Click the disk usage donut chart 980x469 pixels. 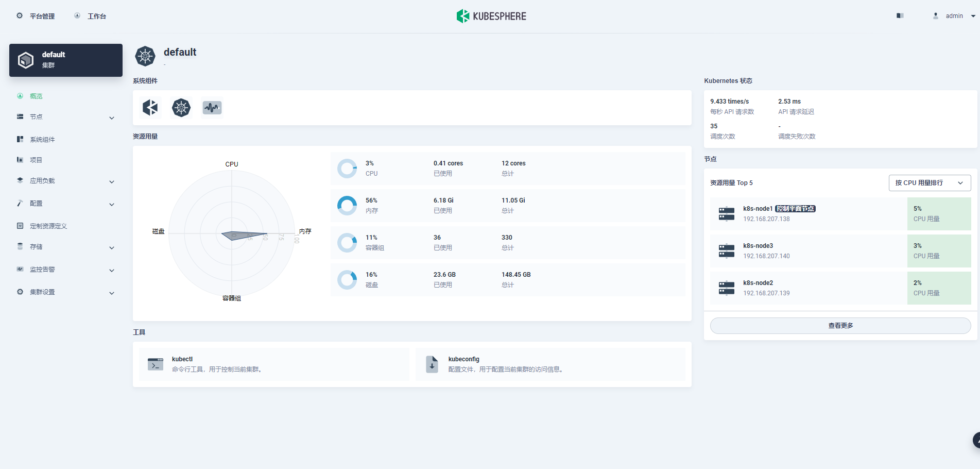click(x=347, y=280)
